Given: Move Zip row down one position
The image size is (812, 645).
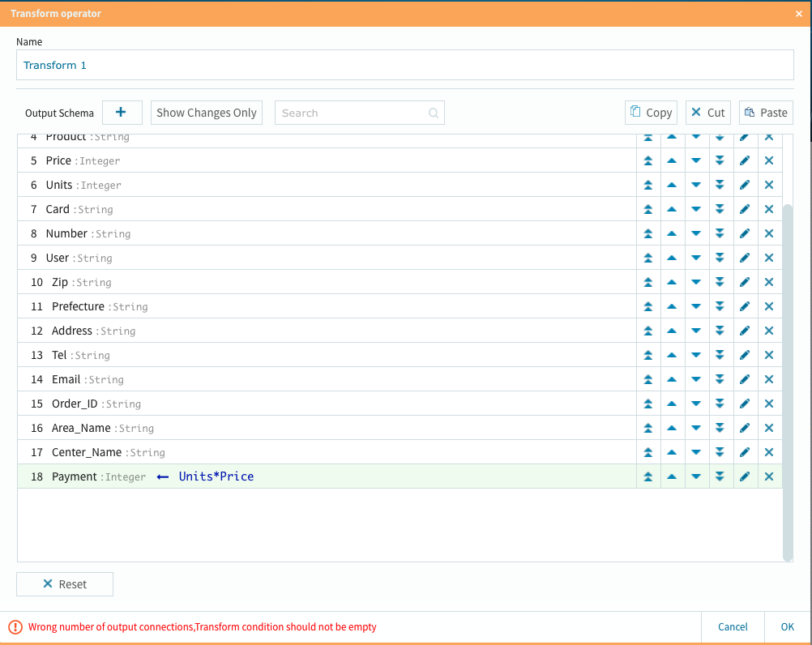Looking at the screenshot, I should coord(696,282).
